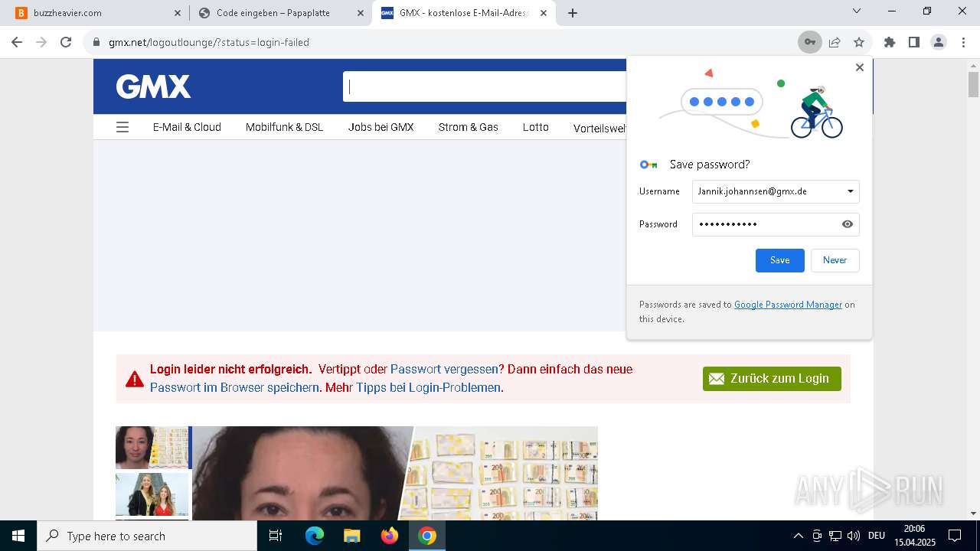Viewport: 980px width, 551px height.
Task: Click the GMX logo
Action: tap(153, 86)
